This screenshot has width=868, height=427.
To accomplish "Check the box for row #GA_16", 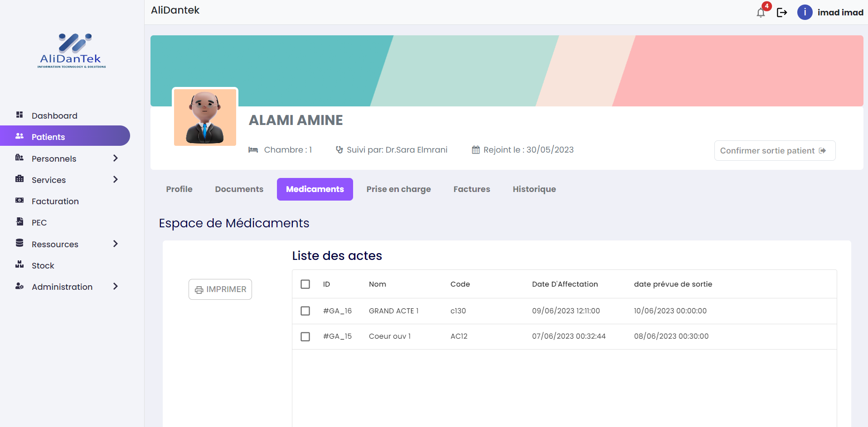I will [x=305, y=311].
